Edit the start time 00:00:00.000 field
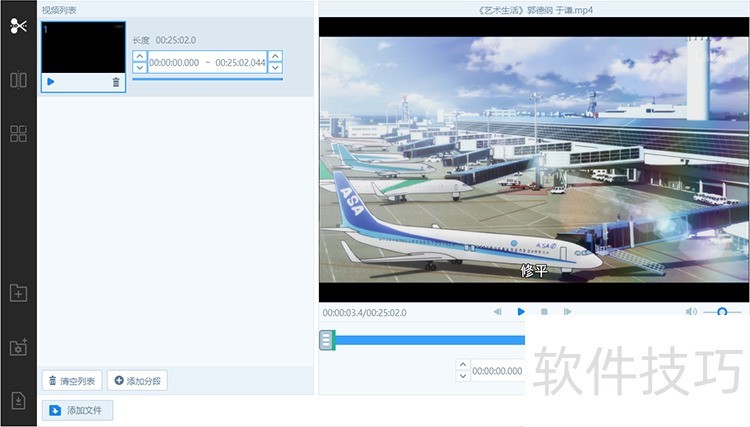Screen dimensions: 750x427 click(174, 62)
